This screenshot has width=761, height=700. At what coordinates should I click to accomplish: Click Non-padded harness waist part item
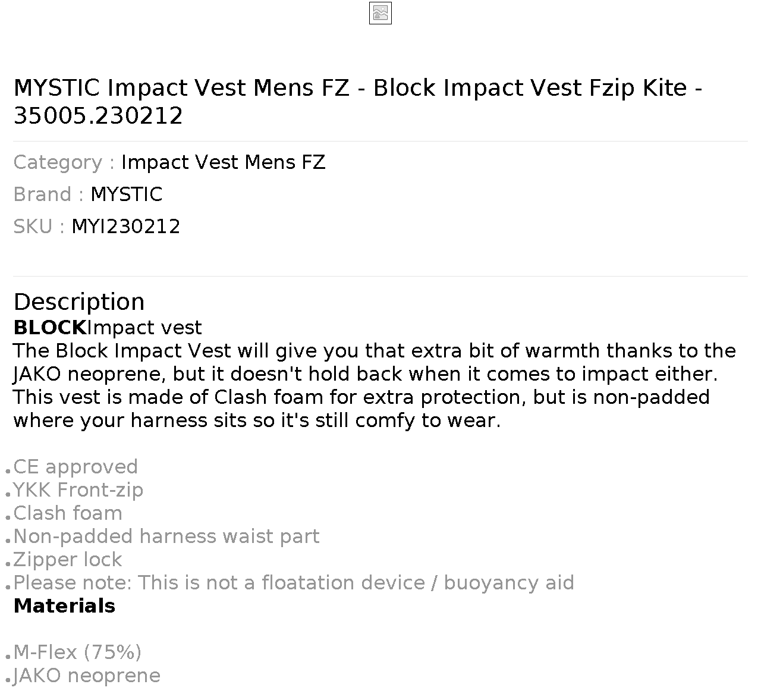click(166, 536)
